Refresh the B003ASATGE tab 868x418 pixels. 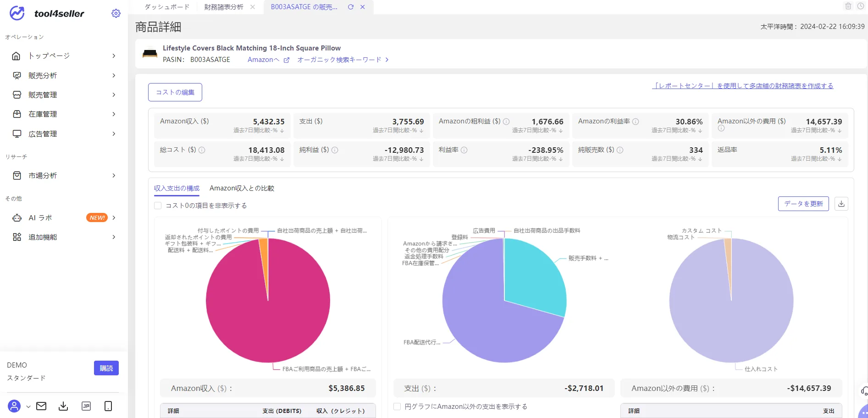point(351,7)
